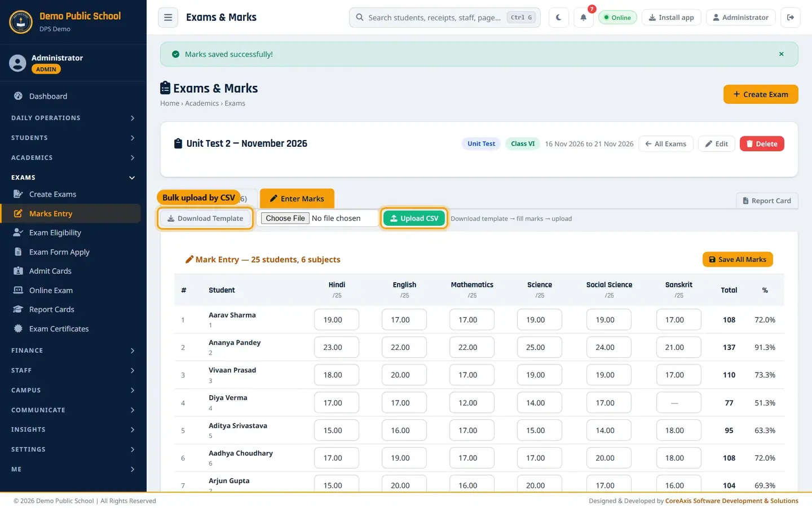Switch to dark mode moon icon

(559, 17)
